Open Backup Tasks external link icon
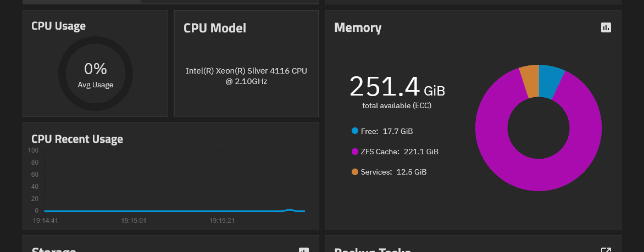 (606, 250)
